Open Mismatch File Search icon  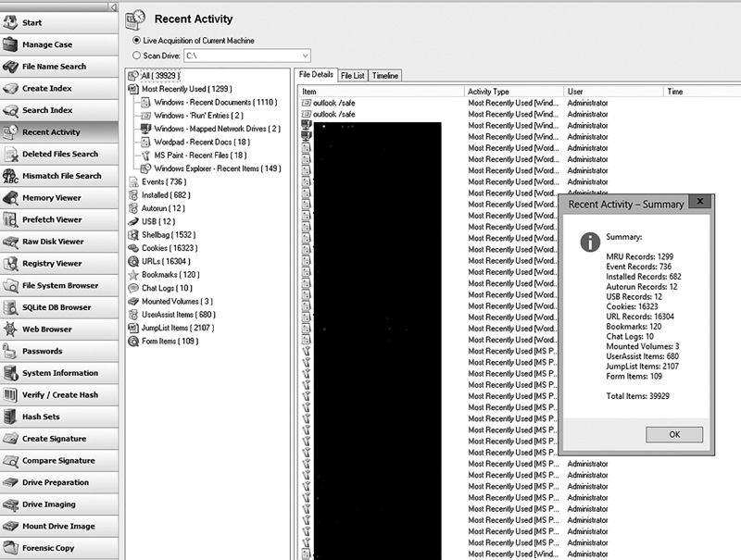(x=10, y=176)
